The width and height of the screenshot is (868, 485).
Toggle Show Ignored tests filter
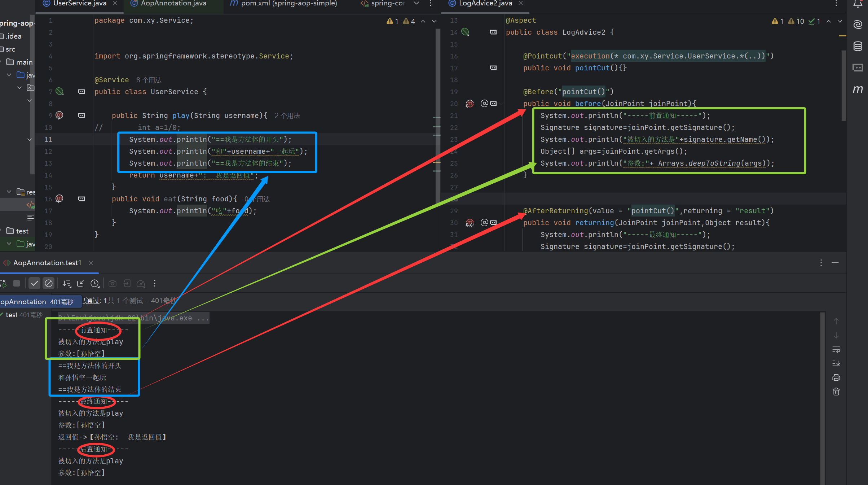(x=48, y=283)
